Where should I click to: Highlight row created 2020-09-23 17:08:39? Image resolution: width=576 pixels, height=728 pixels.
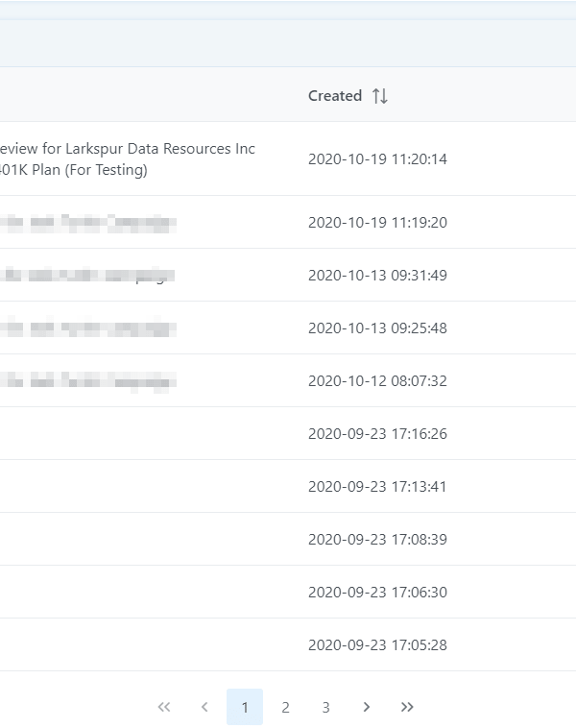(377, 540)
